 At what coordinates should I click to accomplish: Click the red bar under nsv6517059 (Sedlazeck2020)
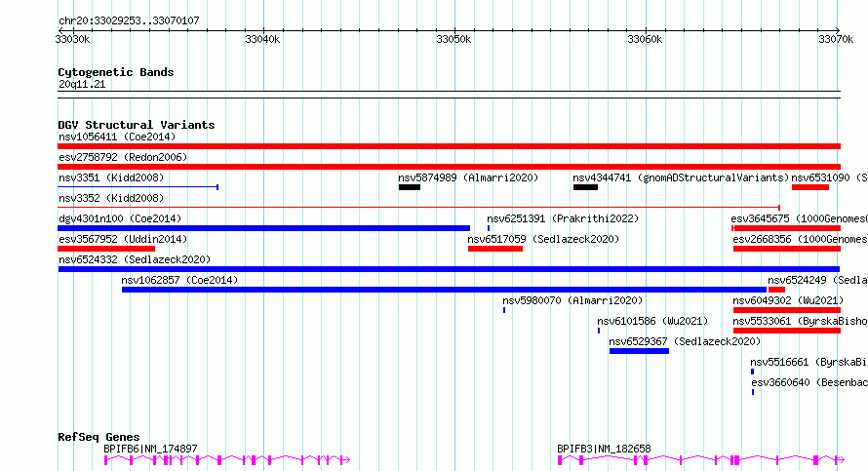coord(495,249)
